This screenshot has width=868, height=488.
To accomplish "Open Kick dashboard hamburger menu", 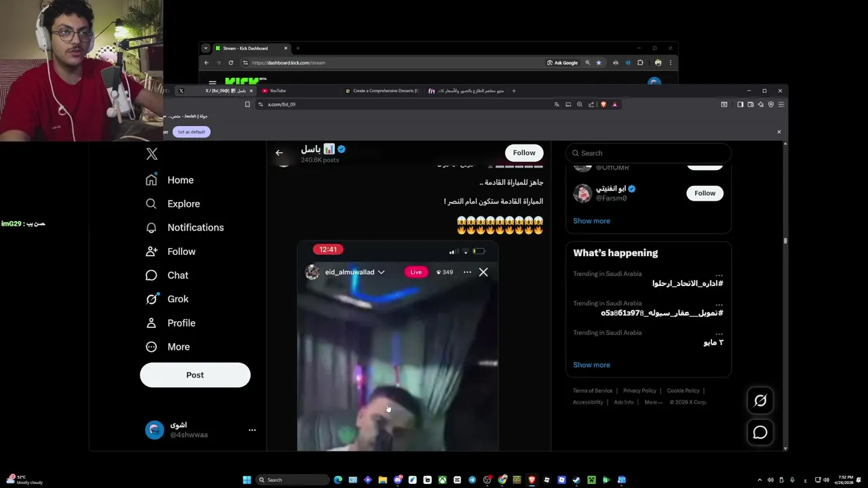I will [212, 82].
